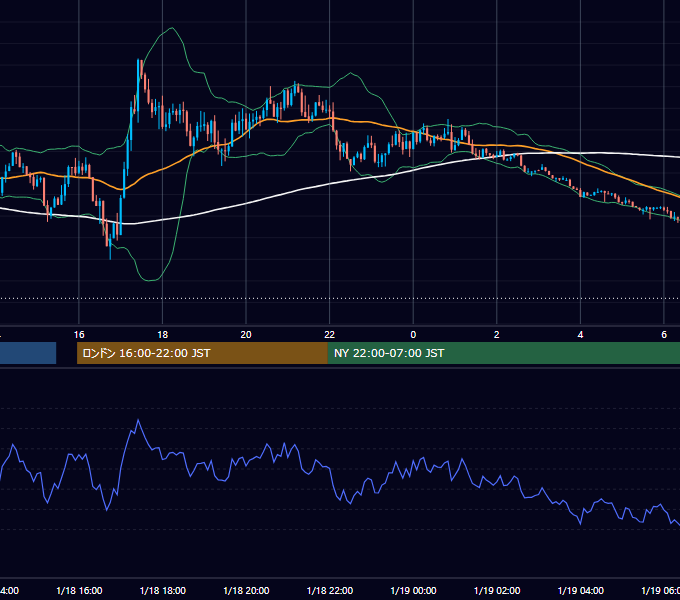The width and height of the screenshot is (680, 600).
Task: Select the London 16:00-22:00 JST session bar
Action: (x=202, y=353)
